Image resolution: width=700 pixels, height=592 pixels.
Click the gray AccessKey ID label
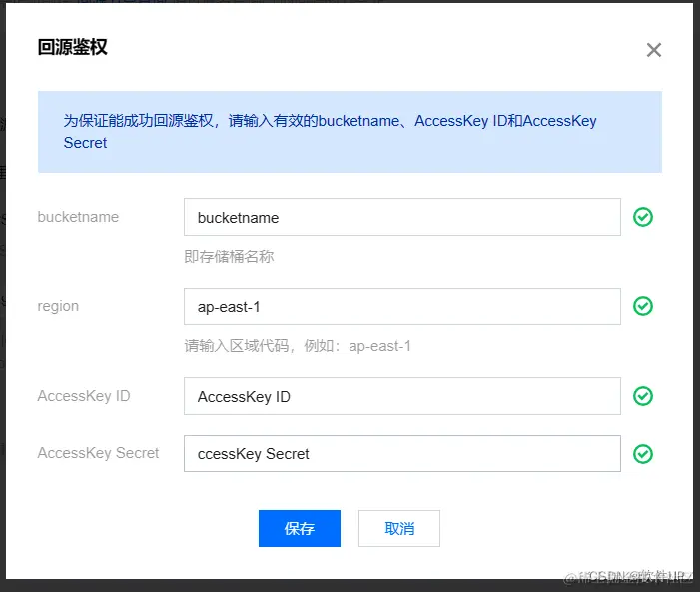tap(84, 396)
